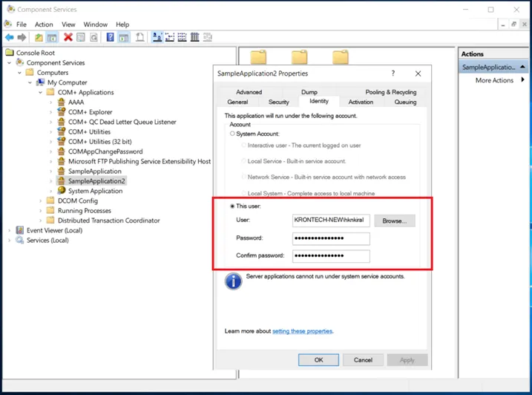This screenshot has width=532, height=395.
Task: Select SampleApplication in the tree
Action: pos(95,172)
